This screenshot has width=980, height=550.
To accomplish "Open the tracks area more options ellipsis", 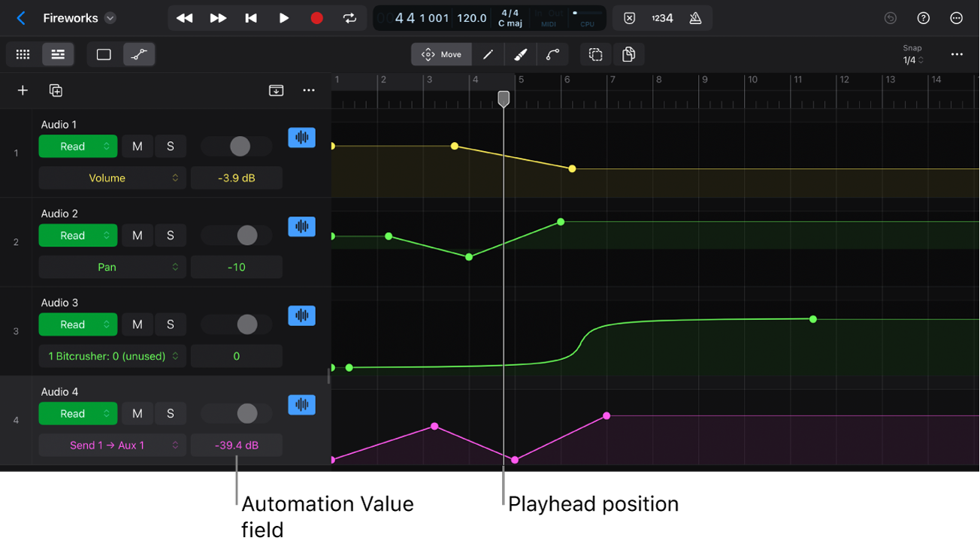I will (x=957, y=54).
